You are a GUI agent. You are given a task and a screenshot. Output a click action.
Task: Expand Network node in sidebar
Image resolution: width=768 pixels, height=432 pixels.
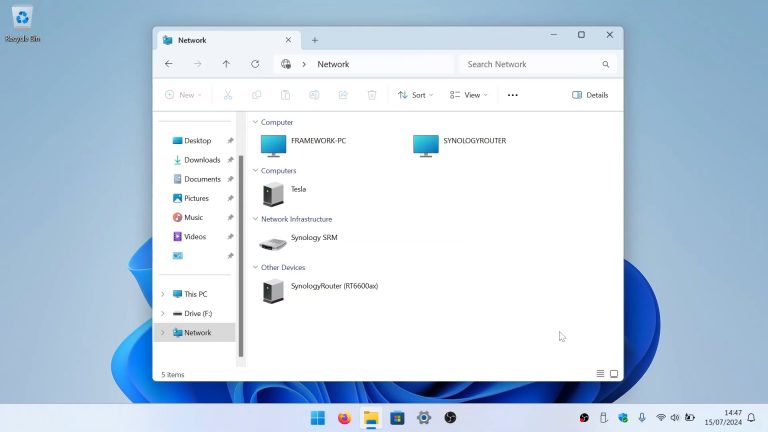coord(163,333)
